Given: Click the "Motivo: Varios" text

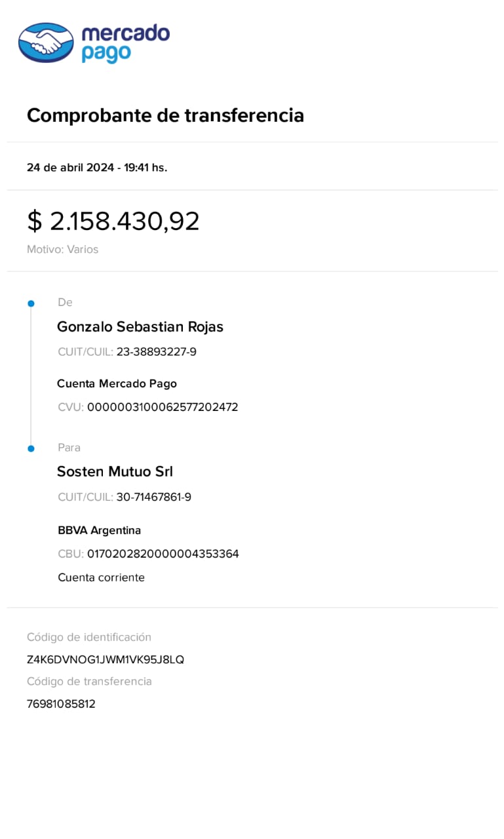Looking at the screenshot, I should (x=62, y=250).
